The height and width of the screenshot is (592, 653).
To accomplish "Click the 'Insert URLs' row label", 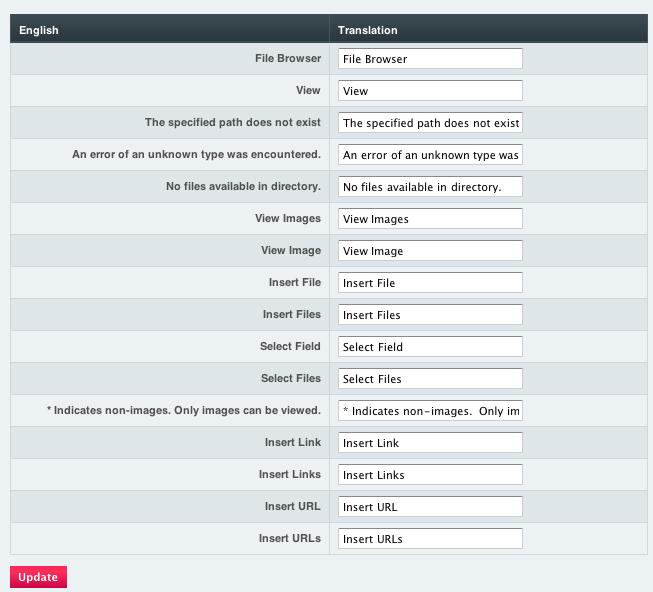I will click(290, 538).
